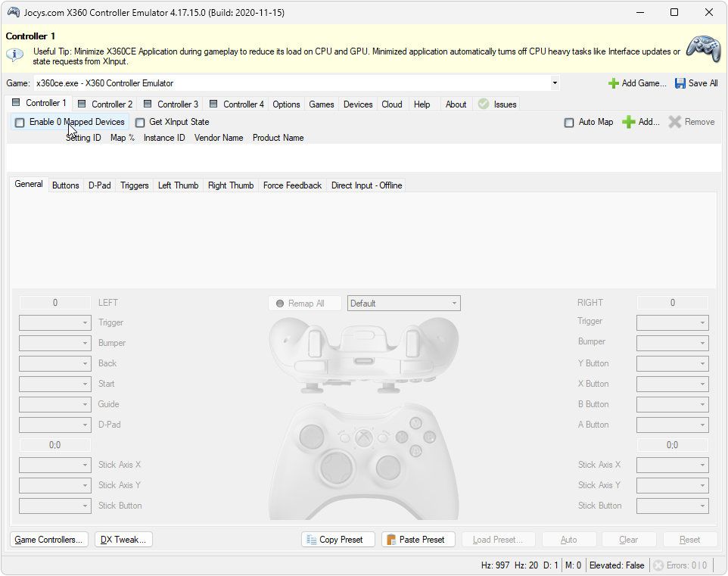Expand the B Button dropdown
This screenshot has height=576, width=728.
[673, 405]
